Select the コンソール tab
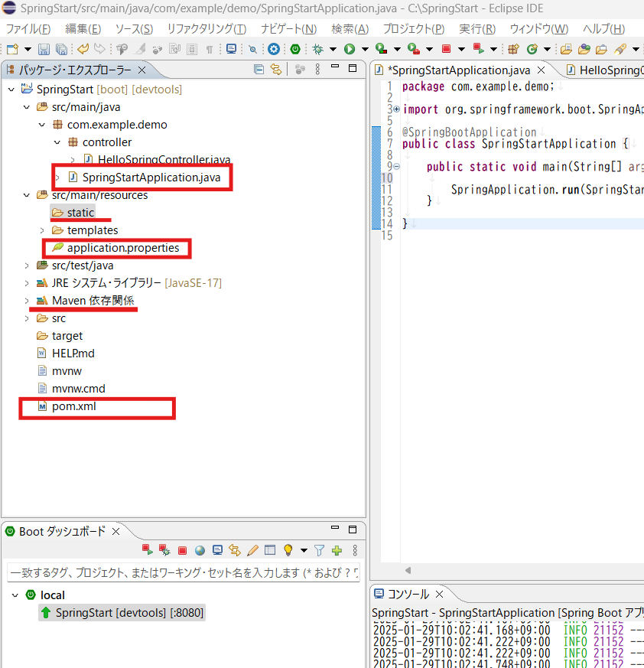The height and width of the screenshot is (668, 644). pos(408,594)
